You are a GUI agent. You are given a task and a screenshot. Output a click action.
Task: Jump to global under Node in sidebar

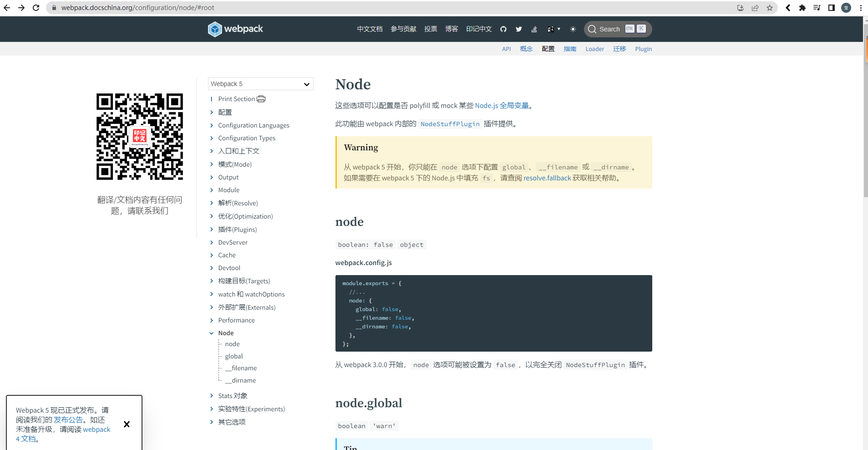(x=234, y=356)
